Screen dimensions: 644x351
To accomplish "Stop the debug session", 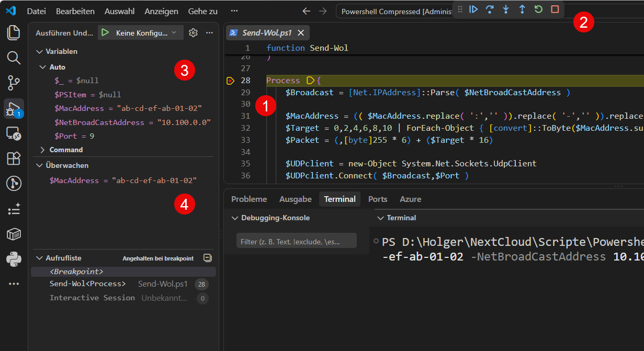I will [x=555, y=9].
